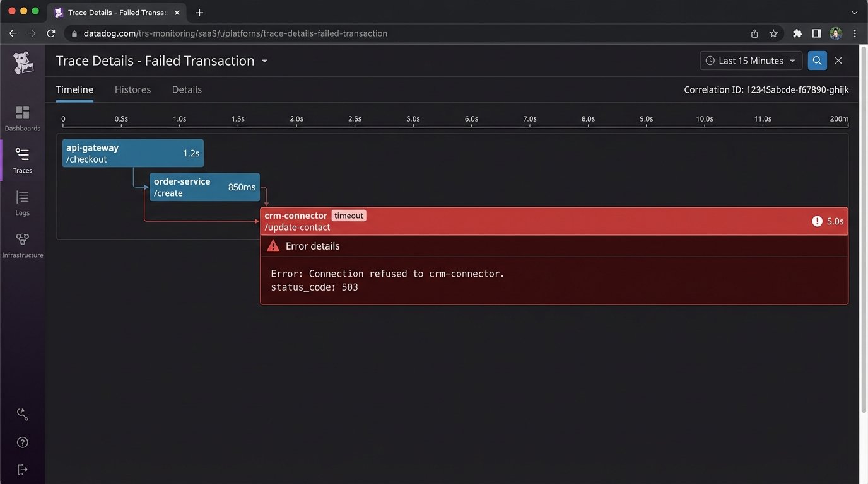Open Dashboards from the sidebar
Image resolution: width=868 pixels, height=484 pixels.
coord(22,117)
